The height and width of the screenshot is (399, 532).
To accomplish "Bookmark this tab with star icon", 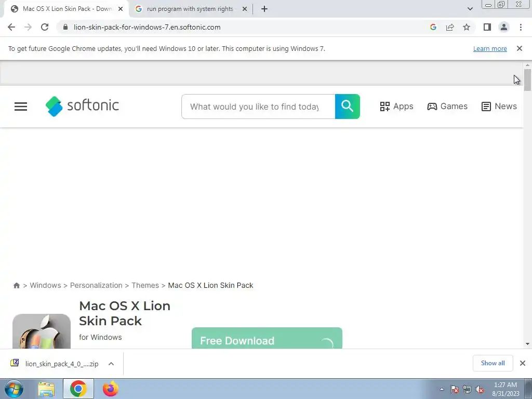I will click(x=467, y=27).
